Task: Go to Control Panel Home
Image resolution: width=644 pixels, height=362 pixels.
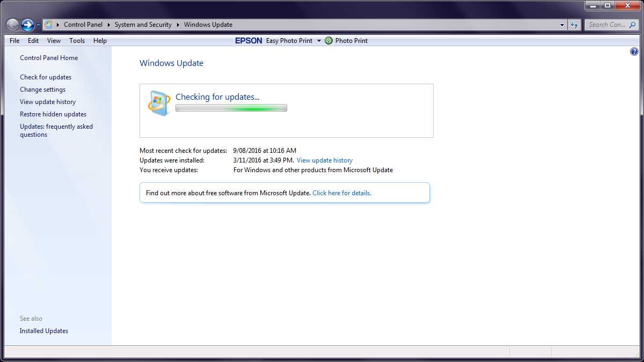Action: pyautogui.click(x=49, y=58)
